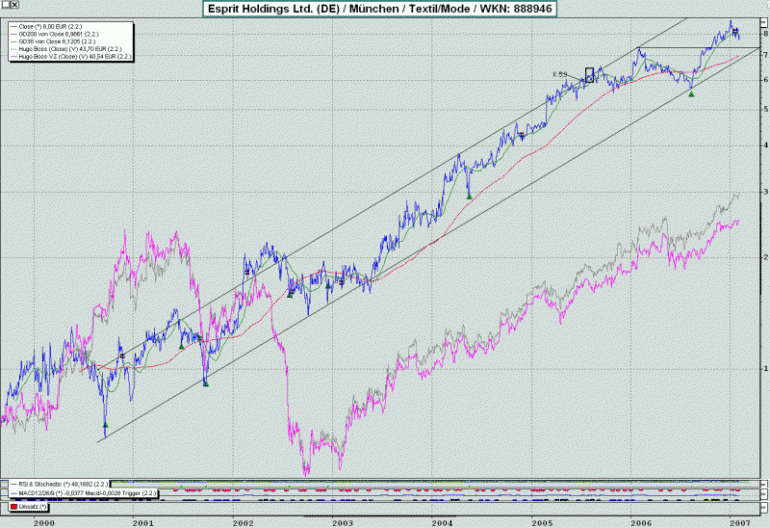Close the chart with the X button
Image resolution: width=770 pixels, height=528 pixels.
(x=15, y=4)
